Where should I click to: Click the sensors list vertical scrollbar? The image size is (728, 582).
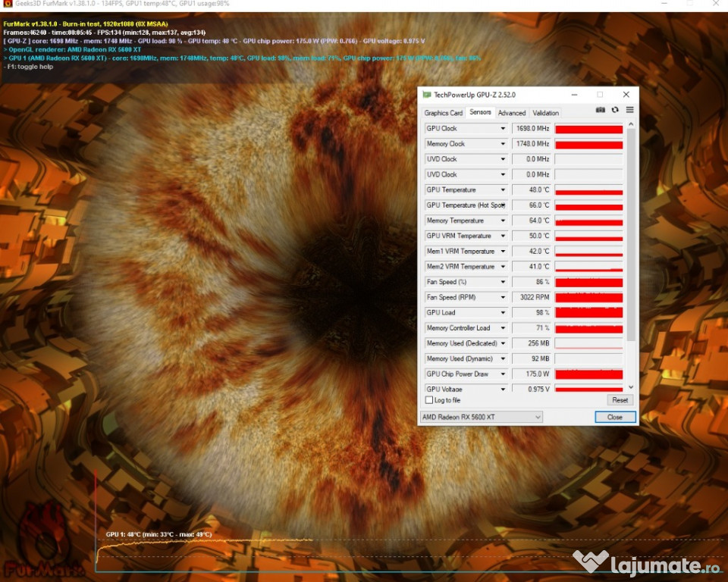pos(630,235)
